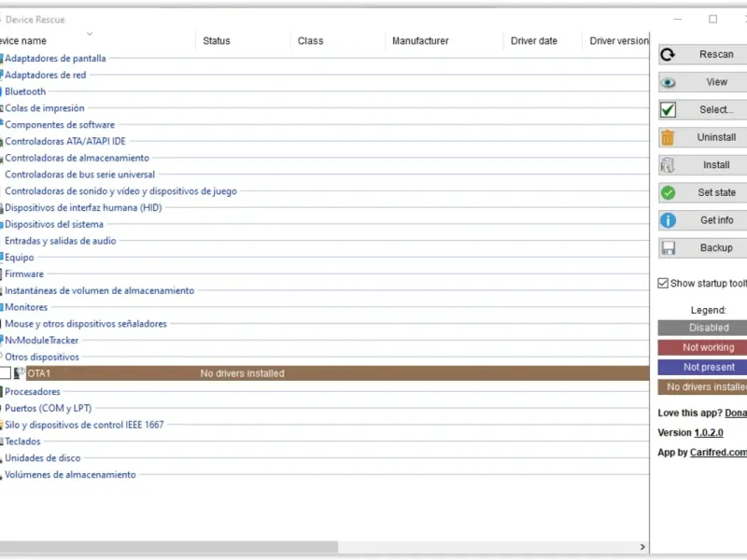Sort by the Manufacturer column header
Screen dimensions: 747x560
point(420,41)
